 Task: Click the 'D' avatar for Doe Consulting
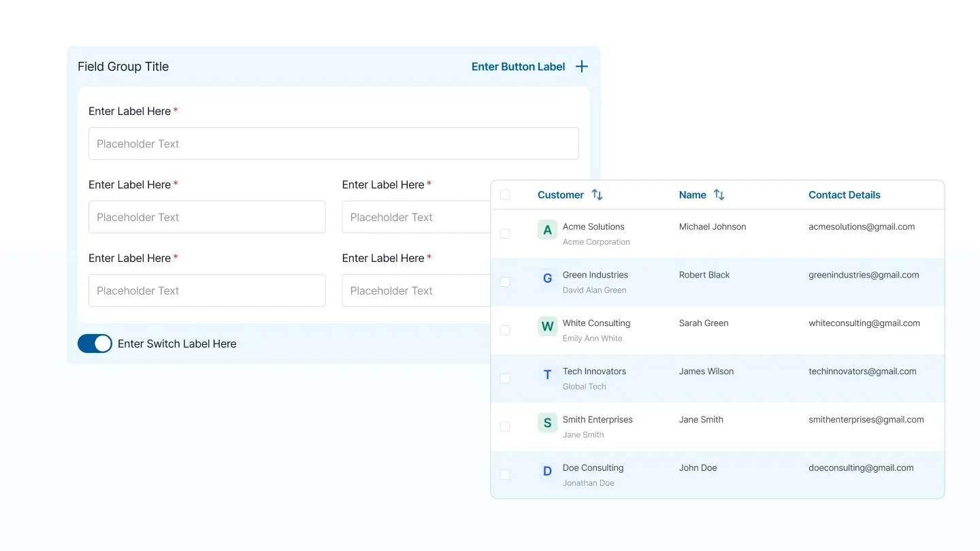coord(547,471)
